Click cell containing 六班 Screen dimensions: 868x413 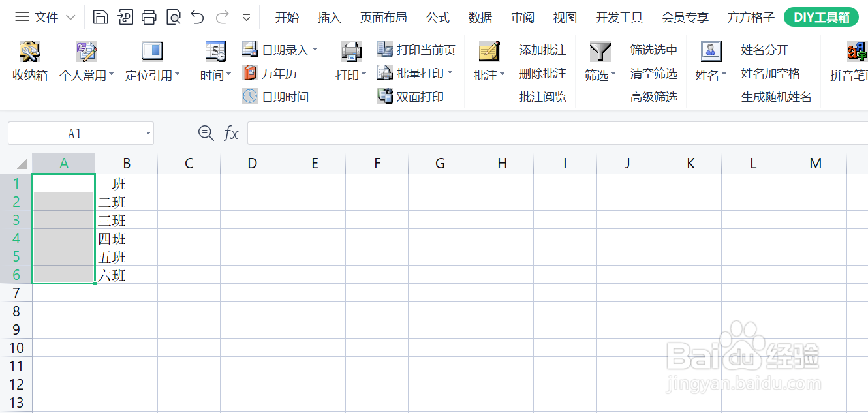click(127, 275)
